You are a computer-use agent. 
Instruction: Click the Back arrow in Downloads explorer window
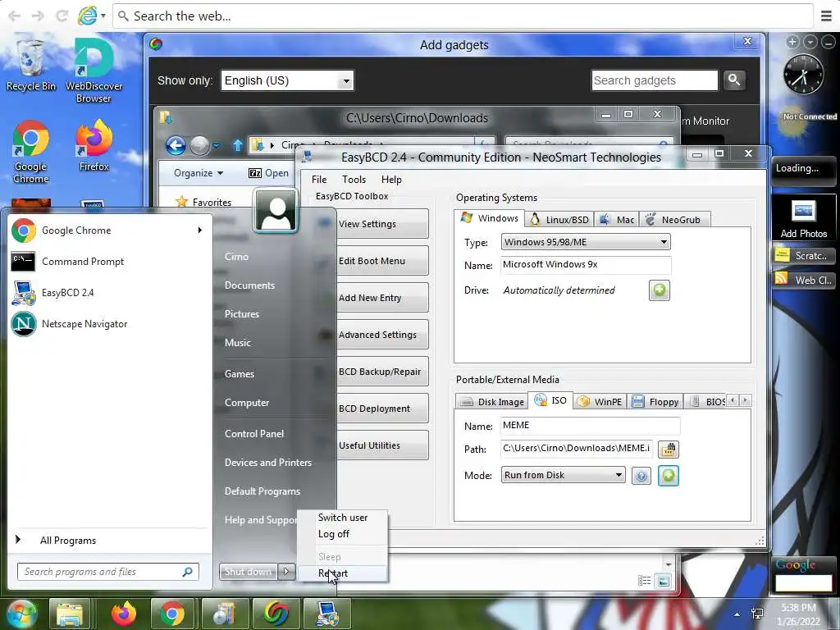tap(176, 145)
